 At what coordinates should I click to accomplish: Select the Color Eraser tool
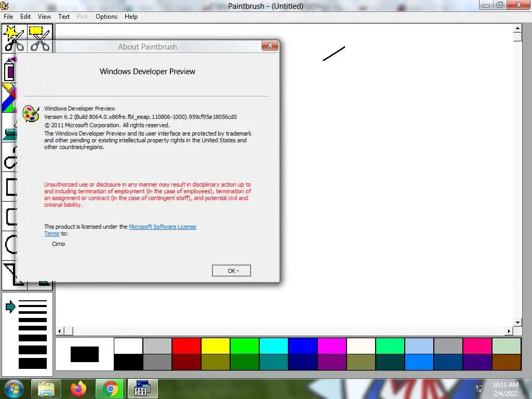click(9, 98)
